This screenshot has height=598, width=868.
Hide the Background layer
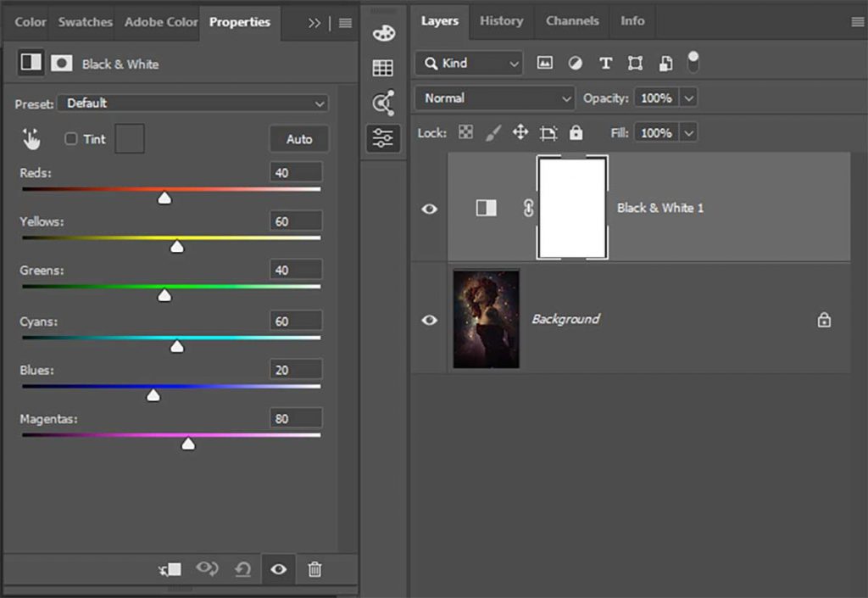tap(429, 319)
